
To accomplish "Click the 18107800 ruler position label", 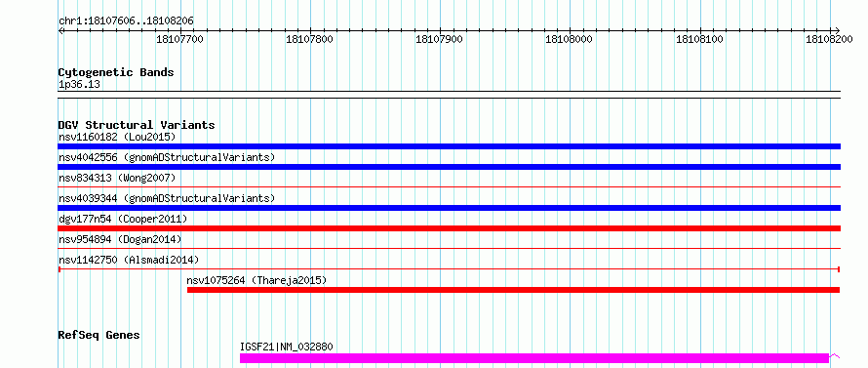I will coord(310,39).
